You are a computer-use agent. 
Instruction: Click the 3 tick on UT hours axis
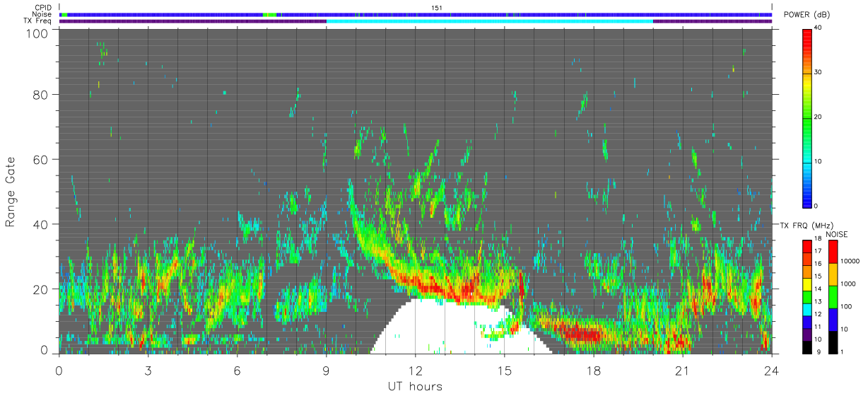pyautogui.click(x=148, y=370)
